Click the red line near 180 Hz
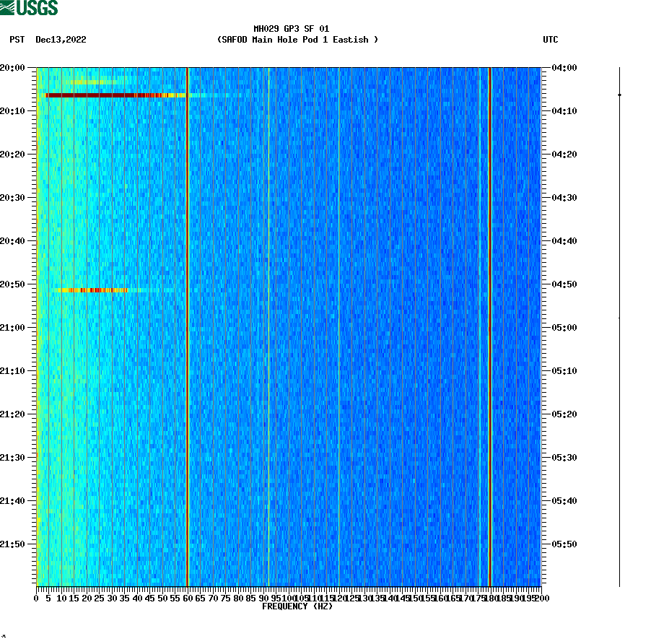 pyautogui.click(x=490, y=325)
